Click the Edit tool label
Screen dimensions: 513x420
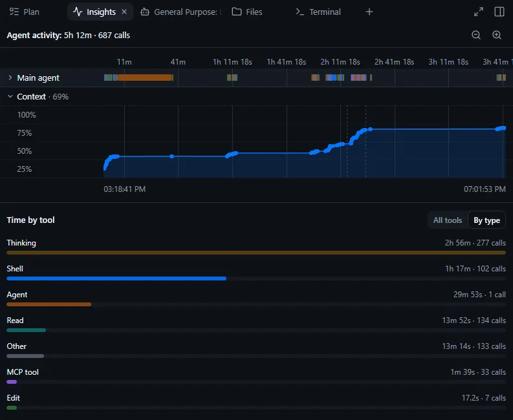pos(13,398)
